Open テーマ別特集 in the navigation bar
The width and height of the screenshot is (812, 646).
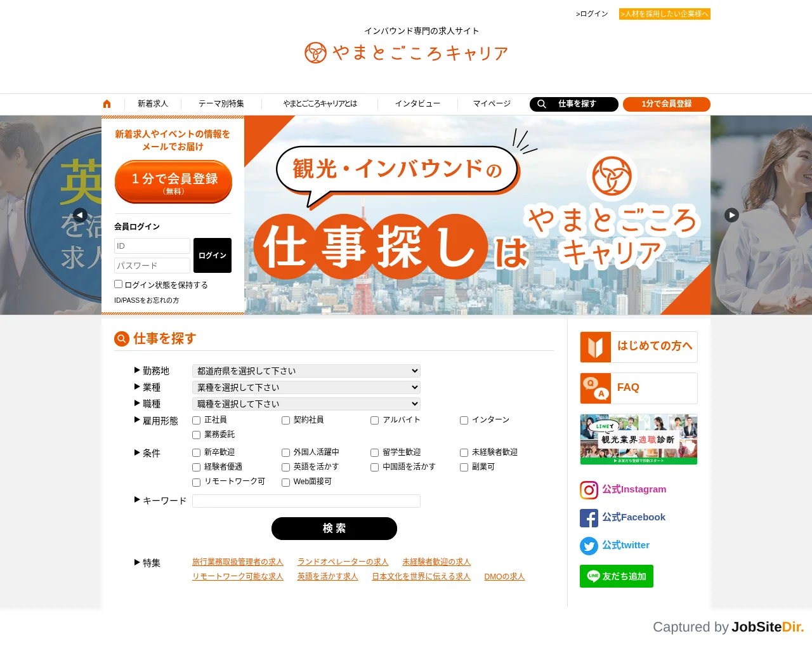221,104
